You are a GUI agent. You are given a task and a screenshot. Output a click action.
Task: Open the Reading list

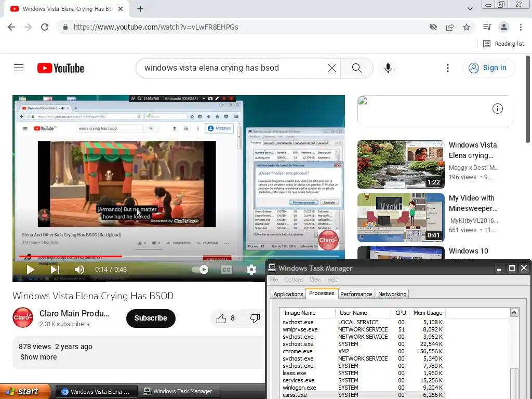tap(503, 44)
